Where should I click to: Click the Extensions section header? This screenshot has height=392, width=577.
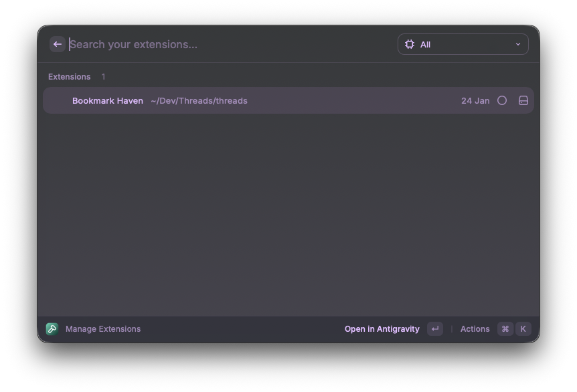click(x=69, y=77)
